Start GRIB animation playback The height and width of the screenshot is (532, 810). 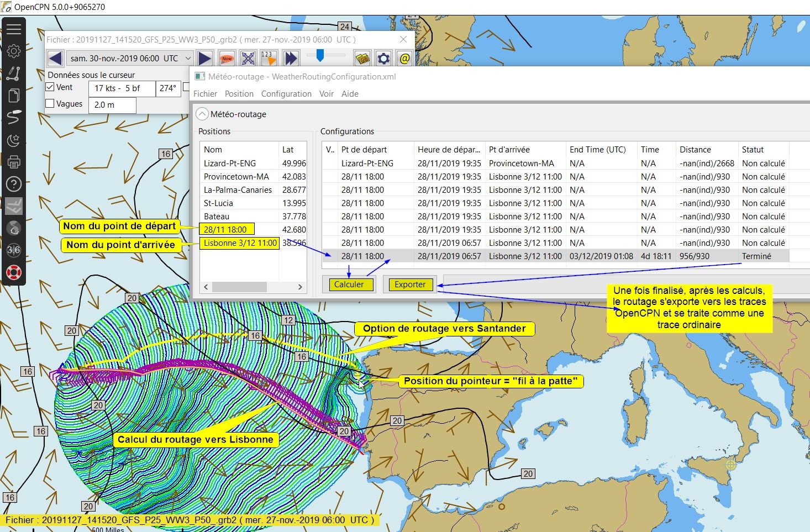coord(291,58)
